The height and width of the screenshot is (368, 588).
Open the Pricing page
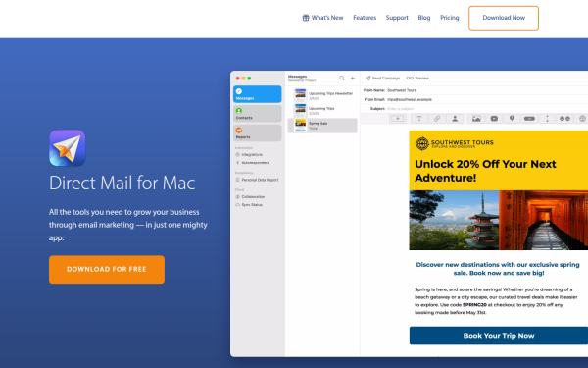(449, 18)
